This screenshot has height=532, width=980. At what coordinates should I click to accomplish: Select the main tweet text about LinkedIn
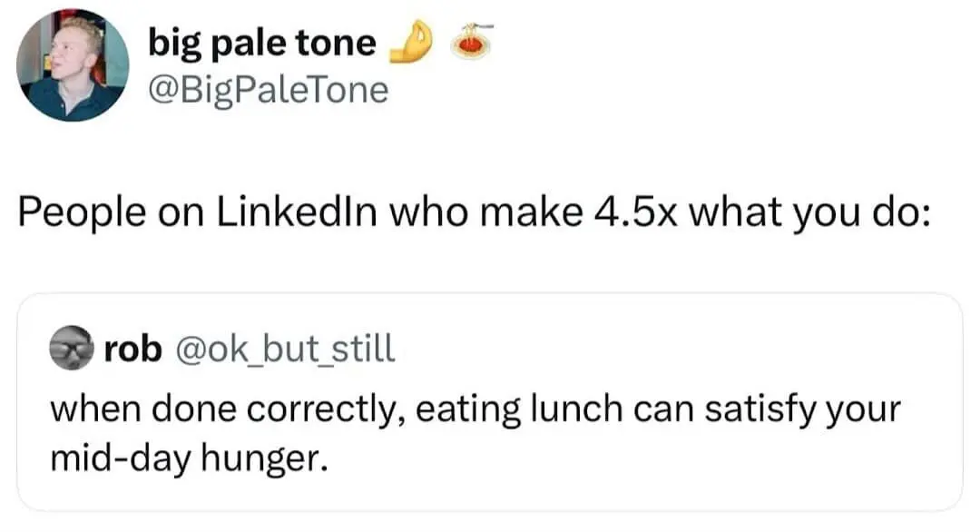[472, 213]
